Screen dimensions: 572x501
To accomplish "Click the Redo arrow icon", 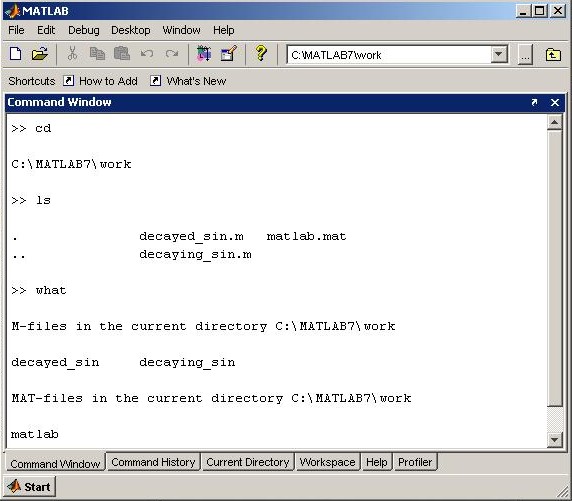I will click(171, 54).
